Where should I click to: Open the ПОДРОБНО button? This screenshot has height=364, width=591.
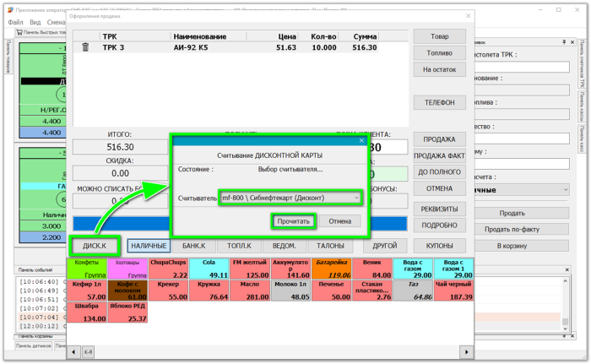(x=440, y=225)
